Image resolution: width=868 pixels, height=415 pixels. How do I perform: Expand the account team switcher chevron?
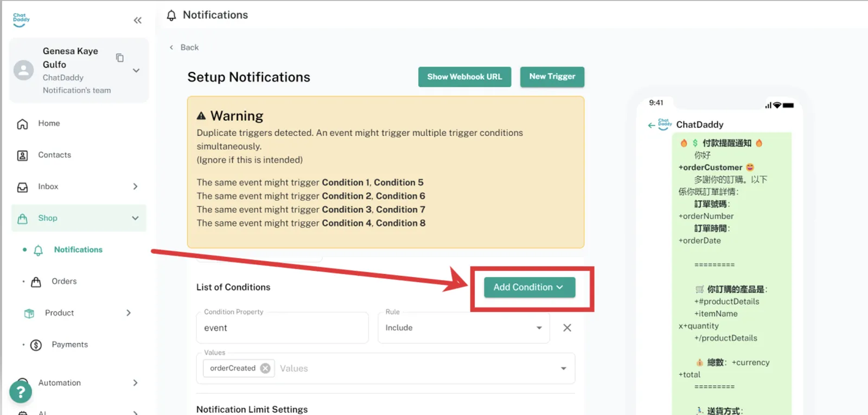point(136,71)
